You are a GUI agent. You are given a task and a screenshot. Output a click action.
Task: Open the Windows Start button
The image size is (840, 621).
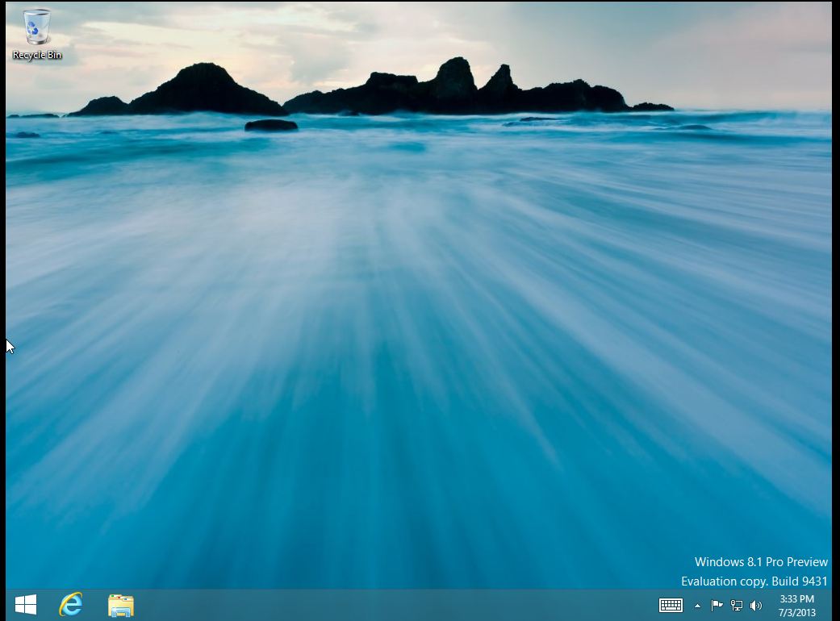(x=26, y=605)
